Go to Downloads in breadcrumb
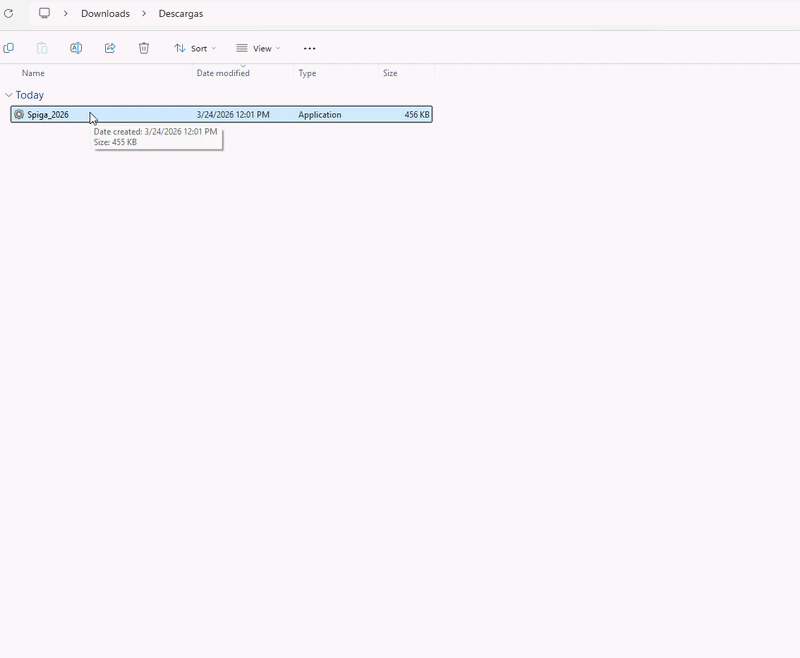This screenshot has width=800, height=658. pyautogui.click(x=105, y=14)
